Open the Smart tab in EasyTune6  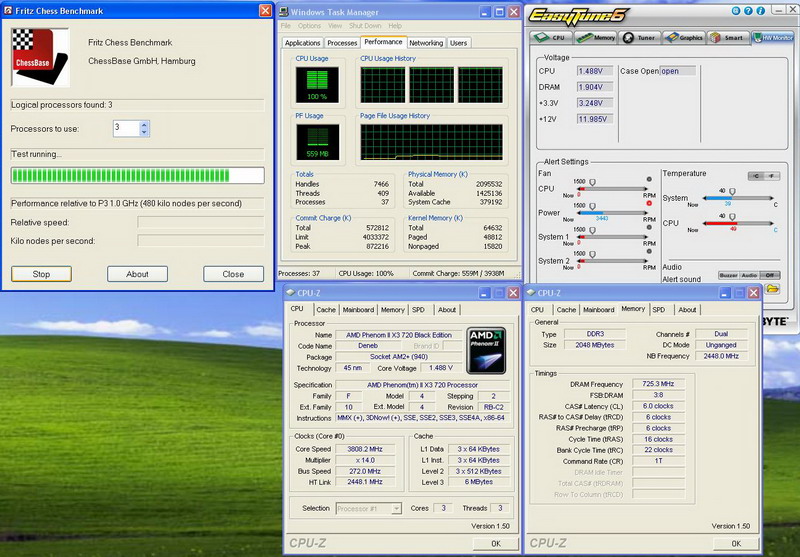729,37
